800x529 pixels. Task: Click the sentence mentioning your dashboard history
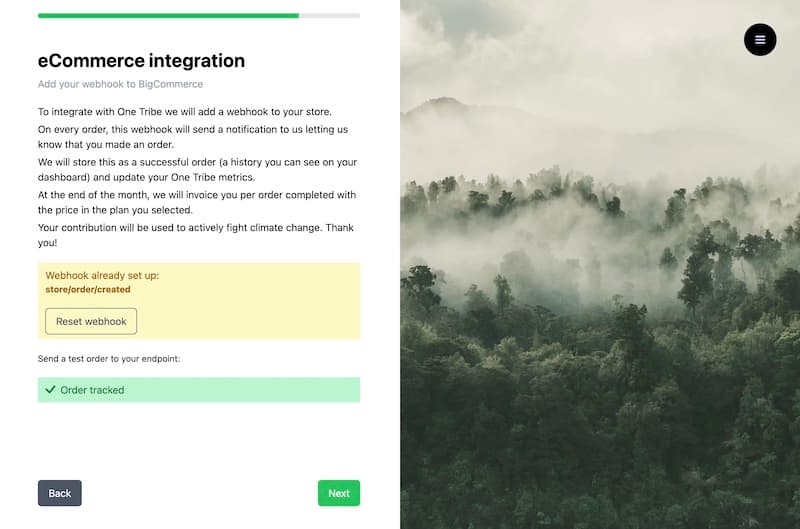(197, 170)
